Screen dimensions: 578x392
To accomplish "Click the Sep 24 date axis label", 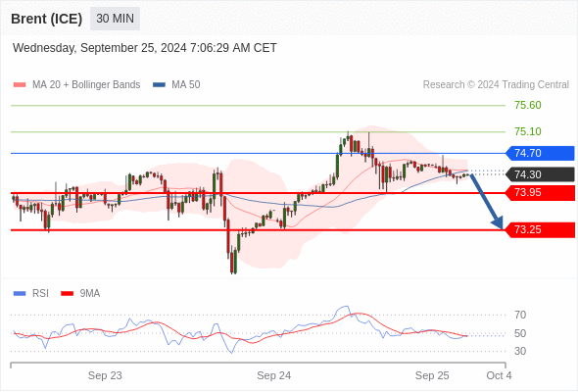I will 274,375.
